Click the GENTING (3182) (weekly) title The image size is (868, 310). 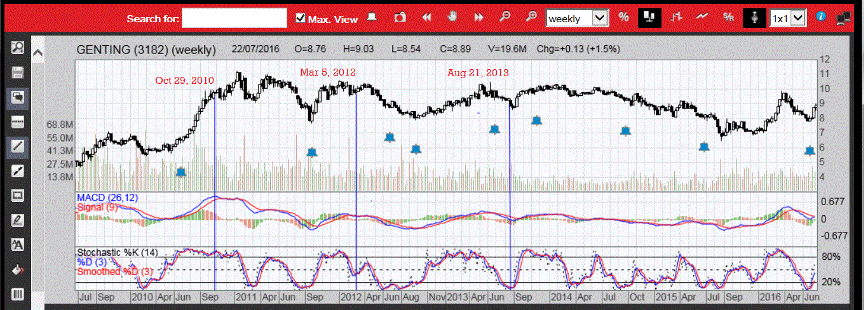pyautogui.click(x=147, y=49)
